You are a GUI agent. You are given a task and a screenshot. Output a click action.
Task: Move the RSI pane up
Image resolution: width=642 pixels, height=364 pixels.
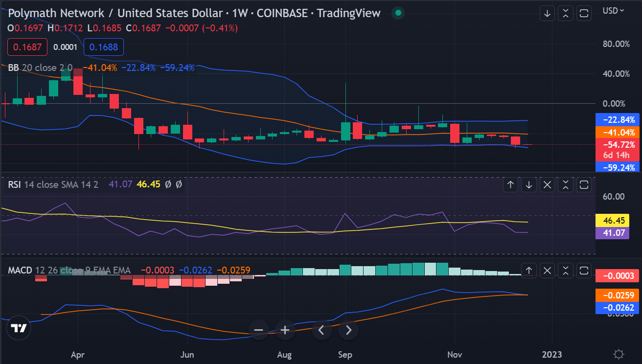coord(510,184)
